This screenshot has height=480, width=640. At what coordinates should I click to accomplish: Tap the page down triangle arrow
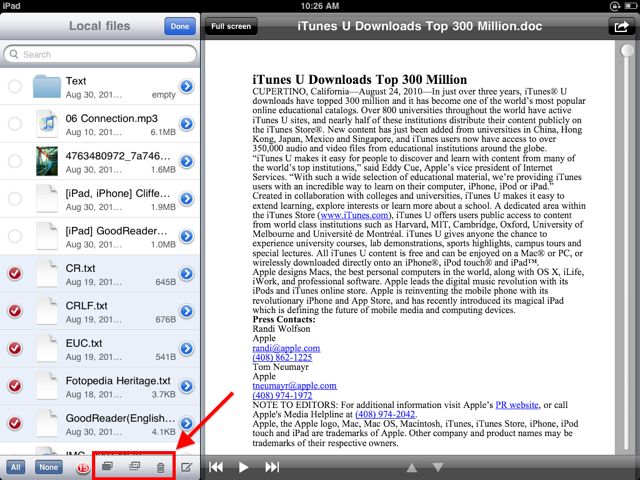(x=438, y=467)
